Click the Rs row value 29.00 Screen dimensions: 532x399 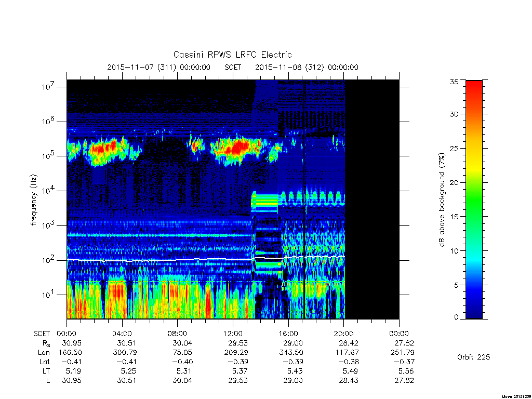tap(293, 343)
